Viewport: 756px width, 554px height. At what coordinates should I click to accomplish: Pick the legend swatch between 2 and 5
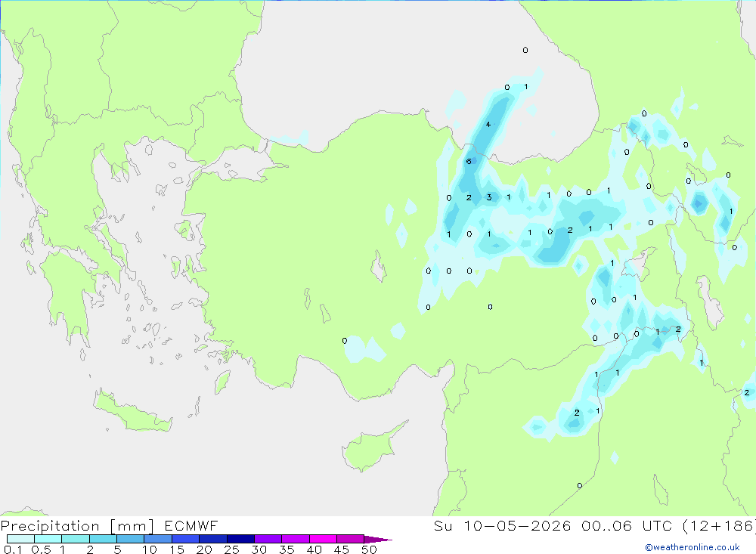point(103,539)
